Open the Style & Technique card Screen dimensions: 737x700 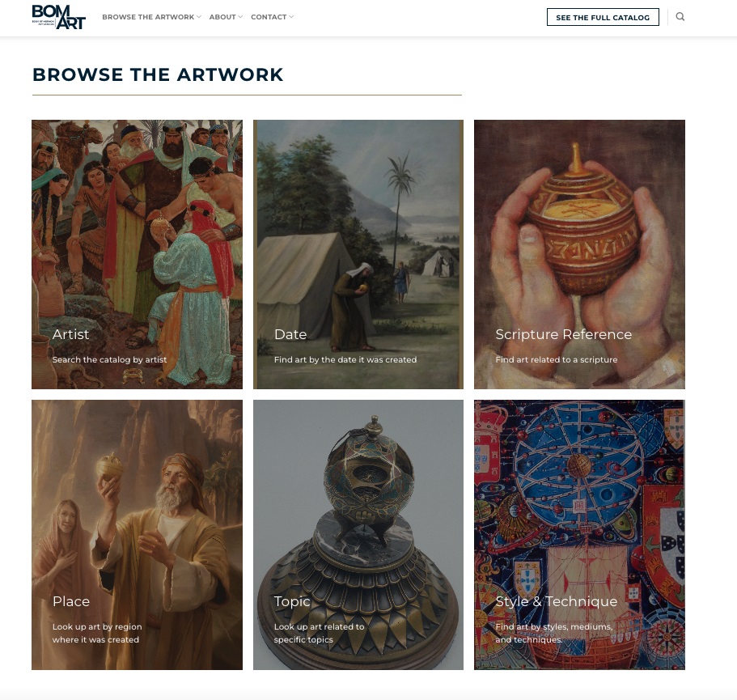(x=579, y=535)
